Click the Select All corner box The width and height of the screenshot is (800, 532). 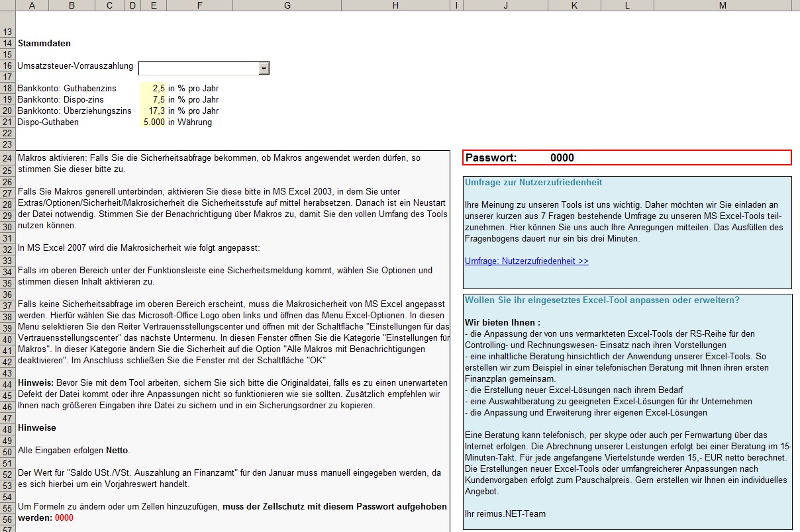coord(7,5)
